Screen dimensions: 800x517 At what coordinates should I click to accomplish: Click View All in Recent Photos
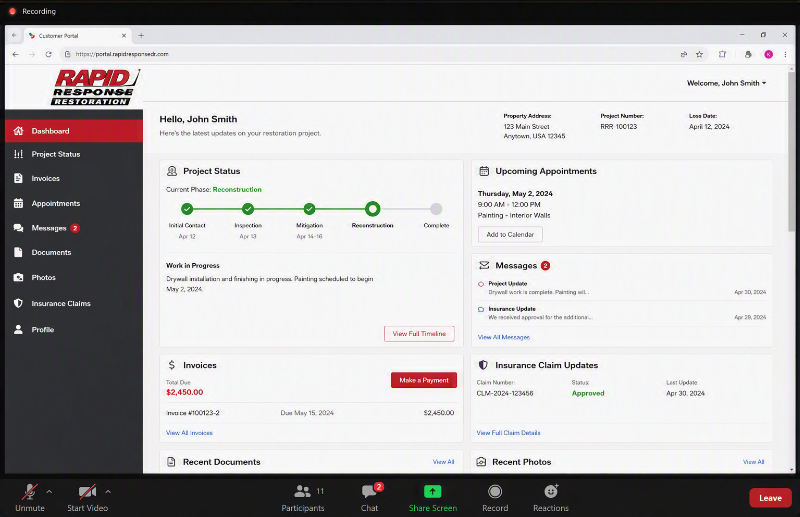tap(754, 462)
